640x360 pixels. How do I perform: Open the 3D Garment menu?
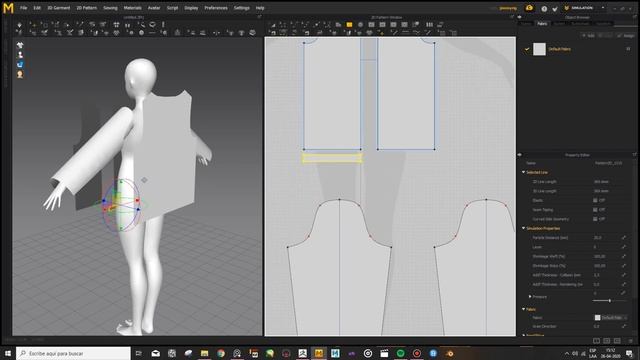pos(59,8)
